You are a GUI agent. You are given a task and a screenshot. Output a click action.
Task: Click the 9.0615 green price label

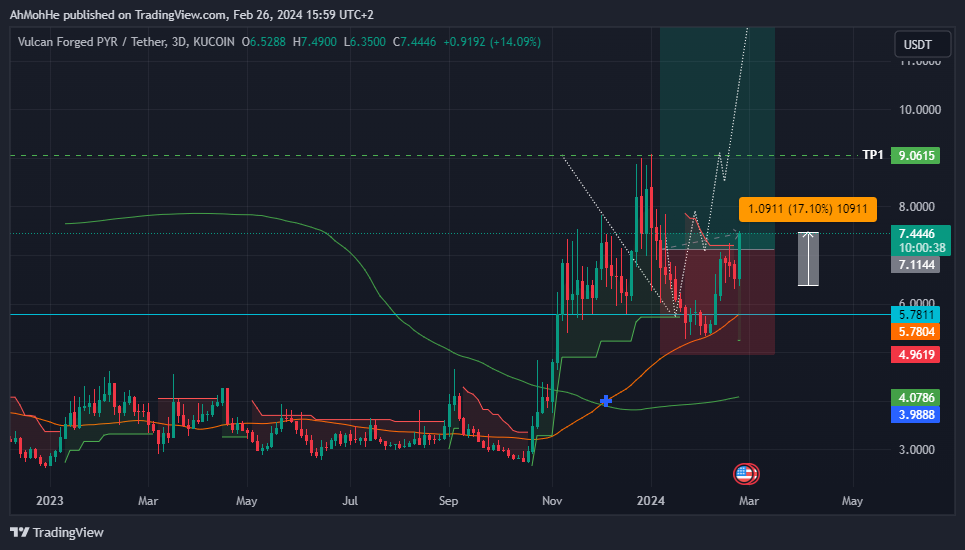point(916,156)
